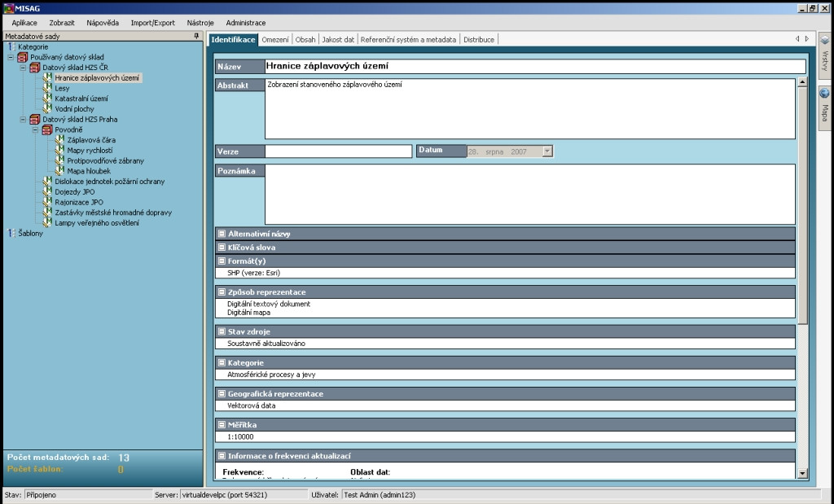Click the metadata icon beside Protipovodňové zábrany
The width and height of the screenshot is (834, 504).
59,160
